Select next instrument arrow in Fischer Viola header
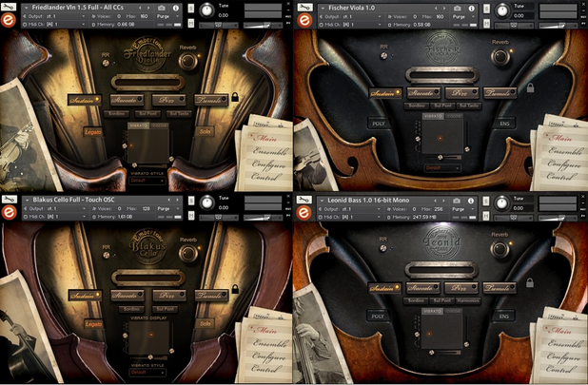The image size is (588, 385). [444, 8]
